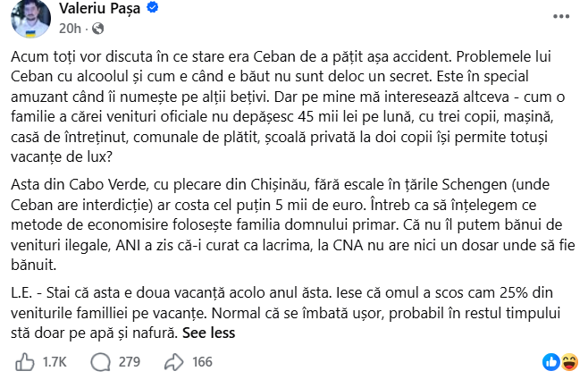Click the blue Like reaction emoji

tap(551, 362)
